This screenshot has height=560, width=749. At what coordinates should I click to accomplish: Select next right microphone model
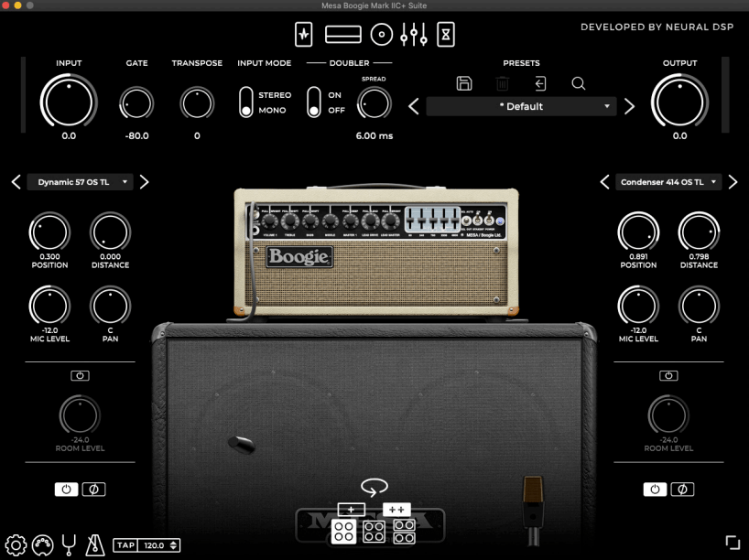tap(733, 182)
